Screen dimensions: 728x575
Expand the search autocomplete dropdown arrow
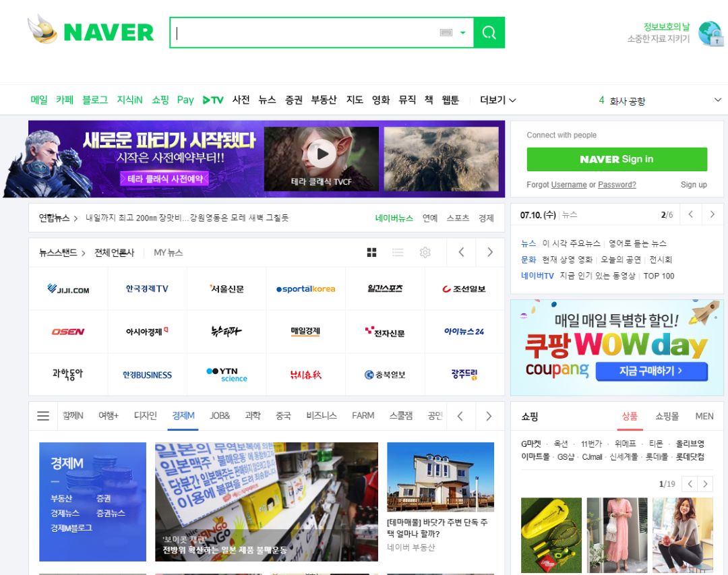pos(462,32)
